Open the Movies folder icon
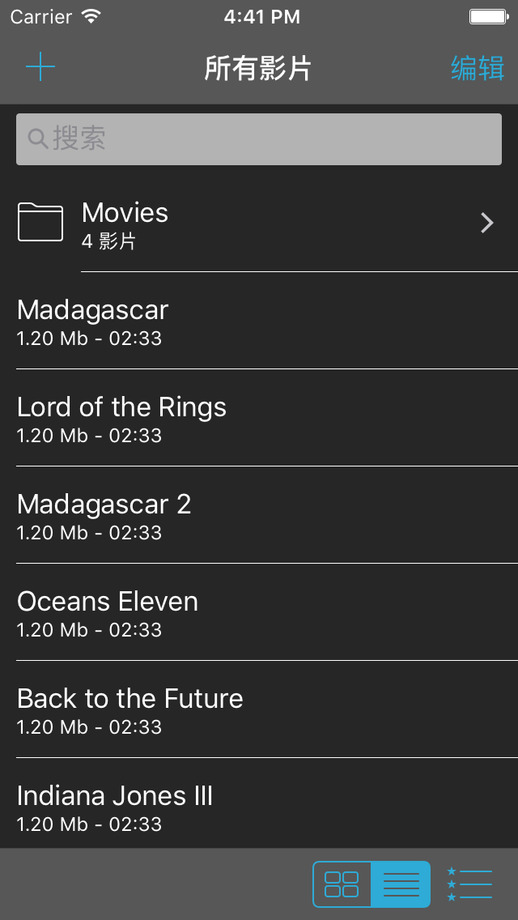518x920 pixels. tap(40, 222)
